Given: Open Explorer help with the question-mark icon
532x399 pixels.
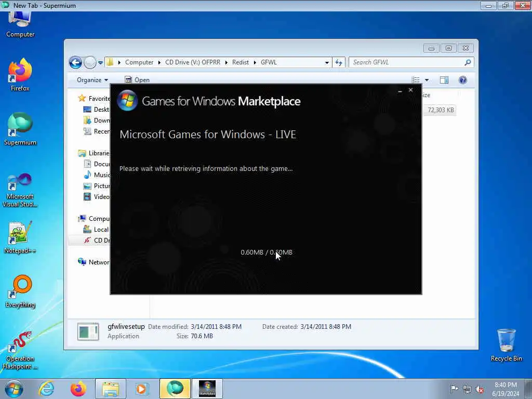Looking at the screenshot, I should (463, 80).
